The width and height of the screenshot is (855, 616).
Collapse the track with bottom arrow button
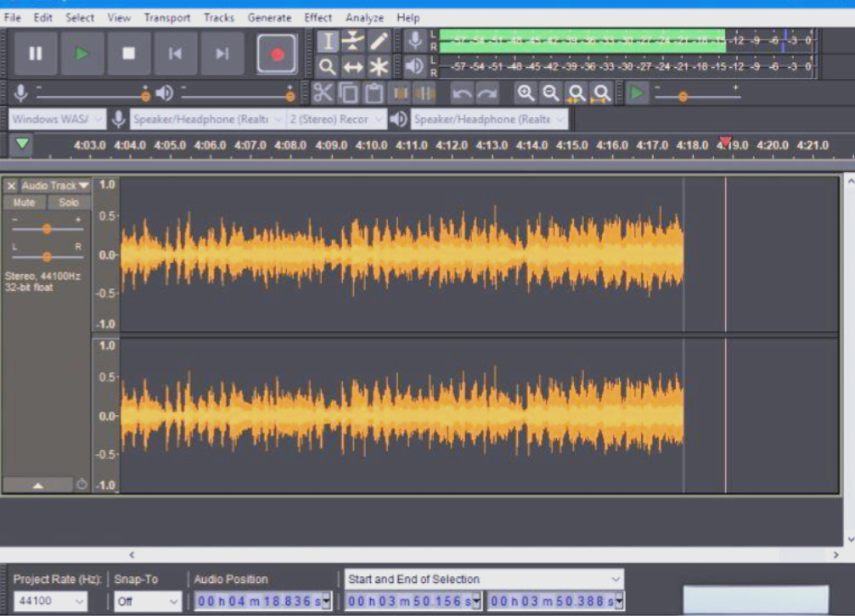point(37,484)
